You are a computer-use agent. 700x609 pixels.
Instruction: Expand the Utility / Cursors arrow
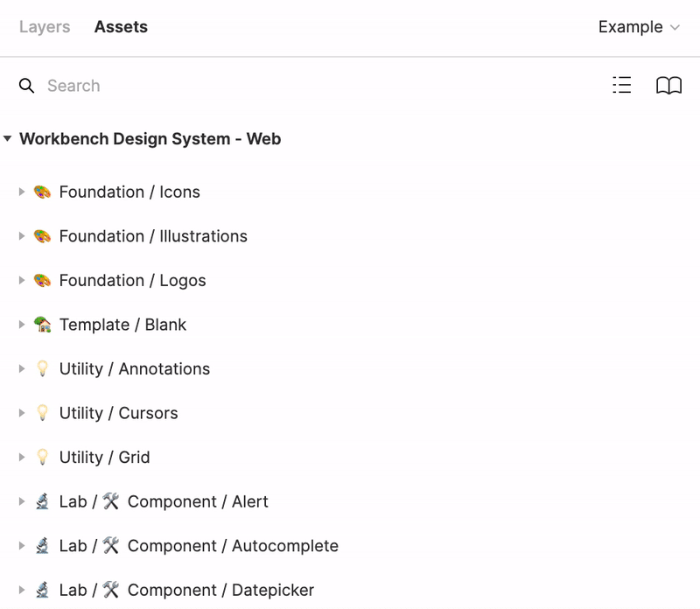[x=21, y=413]
